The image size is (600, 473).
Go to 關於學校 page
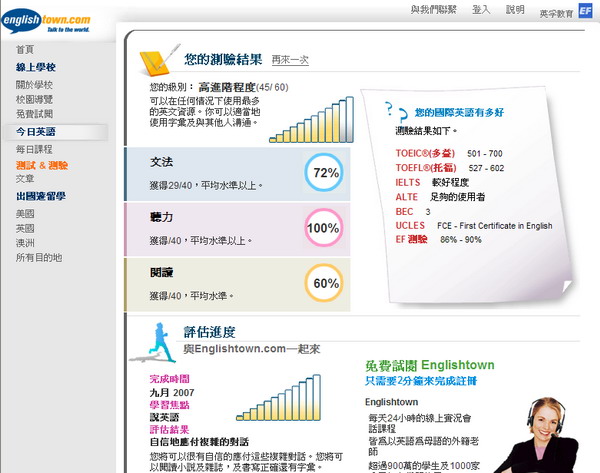tap(34, 85)
